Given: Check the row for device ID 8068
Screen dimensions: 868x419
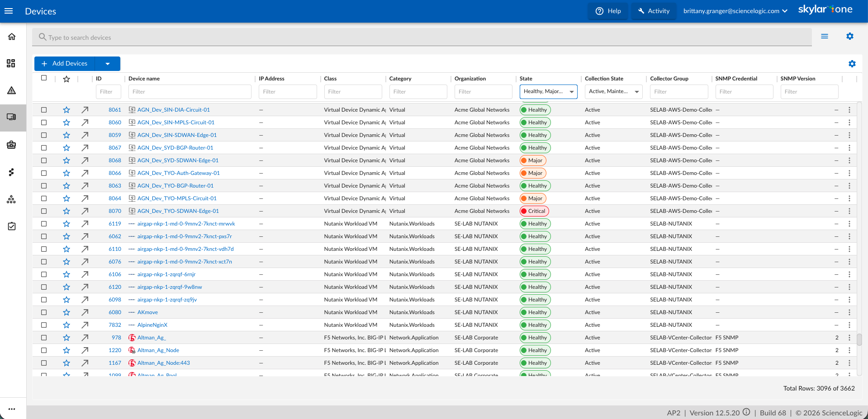Looking at the screenshot, I should click(x=44, y=160).
